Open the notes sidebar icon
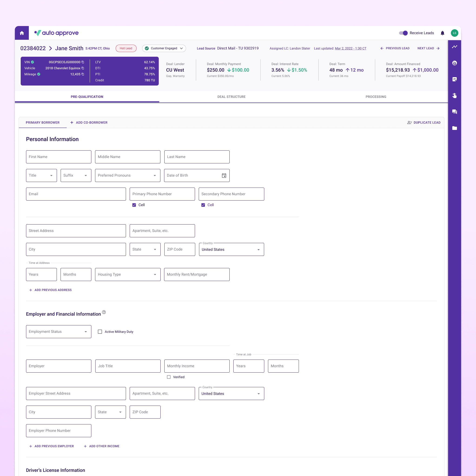This screenshot has width=476, height=476. click(x=454, y=79)
